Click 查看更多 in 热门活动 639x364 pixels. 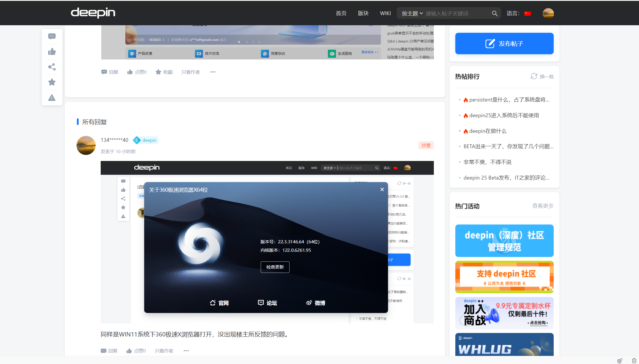point(543,206)
